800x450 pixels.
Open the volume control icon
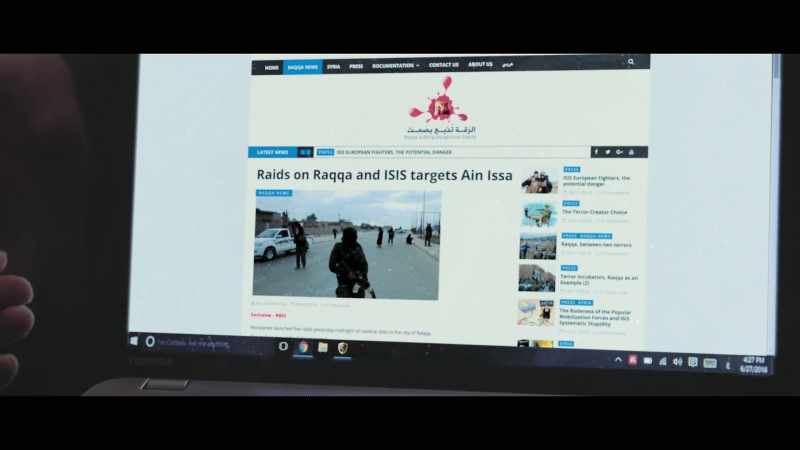[677, 362]
